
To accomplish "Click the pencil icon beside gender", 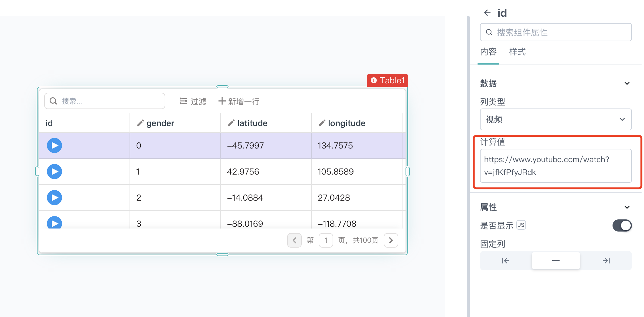I will point(140,123).
